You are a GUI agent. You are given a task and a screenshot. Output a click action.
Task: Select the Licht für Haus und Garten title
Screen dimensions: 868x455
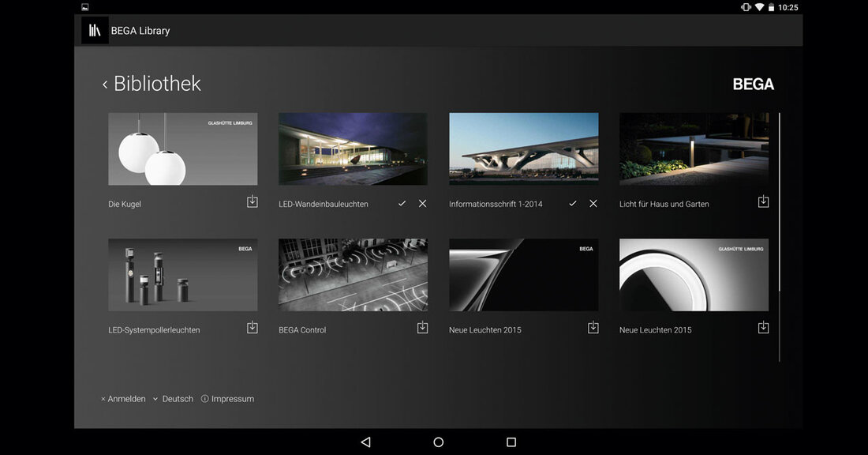pyautogui.click(x=664, y=204)
